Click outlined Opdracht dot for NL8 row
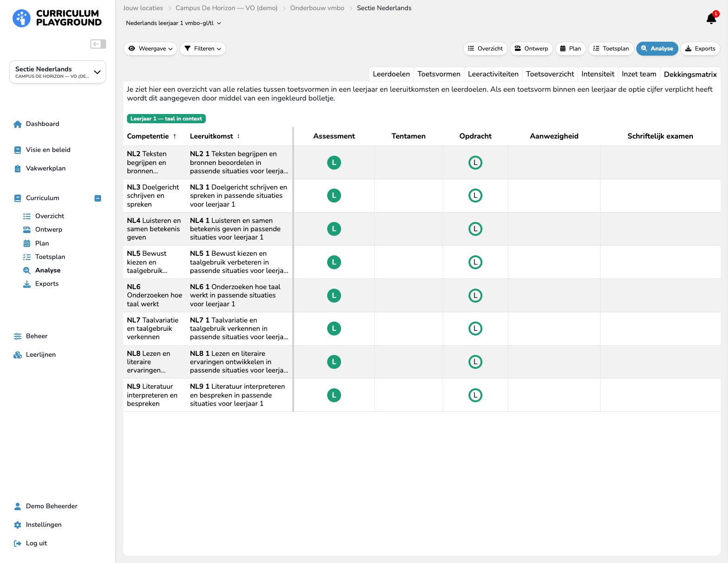This screenshot has height=563, width=728. click(x=475, y=362)
